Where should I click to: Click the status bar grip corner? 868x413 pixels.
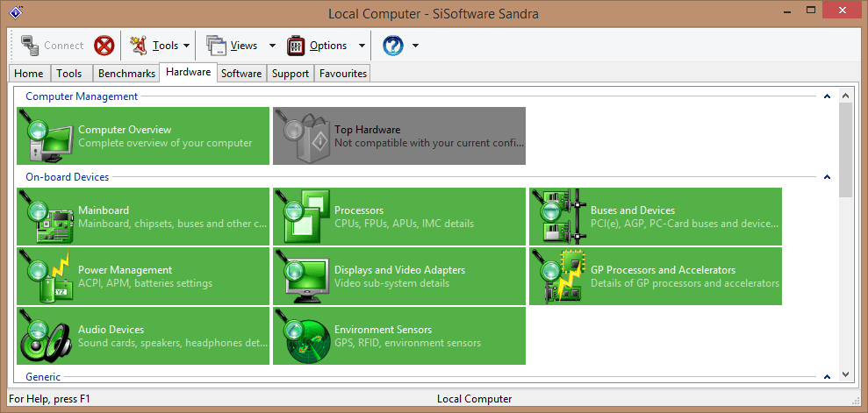[856, 402]
